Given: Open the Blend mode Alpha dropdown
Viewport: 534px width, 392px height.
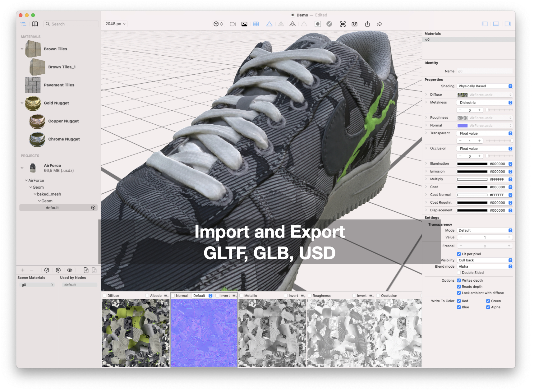Looking at the screenshot, I should (x=485, y=266).
